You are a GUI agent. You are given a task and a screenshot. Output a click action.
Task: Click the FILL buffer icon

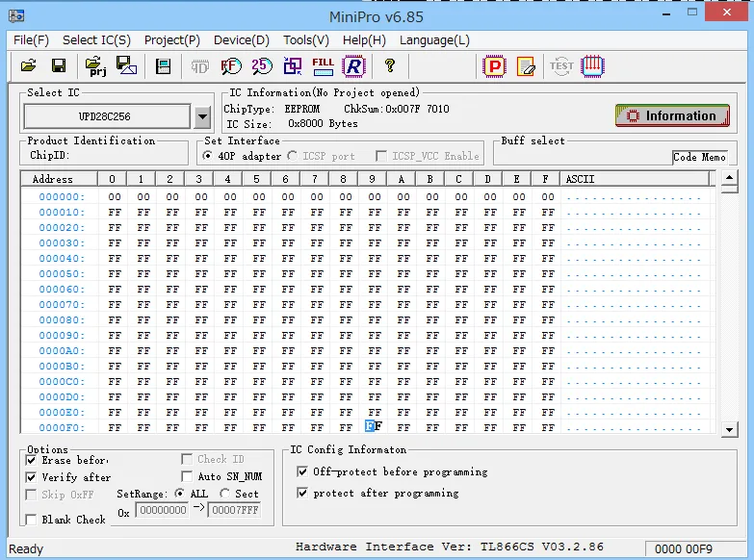(324, 65)
